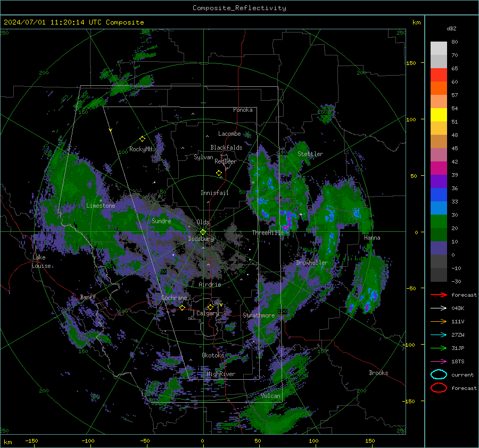Click the yellow arrow marker northeast of Calgary
479x448 pixels.
tap(221, 305)
